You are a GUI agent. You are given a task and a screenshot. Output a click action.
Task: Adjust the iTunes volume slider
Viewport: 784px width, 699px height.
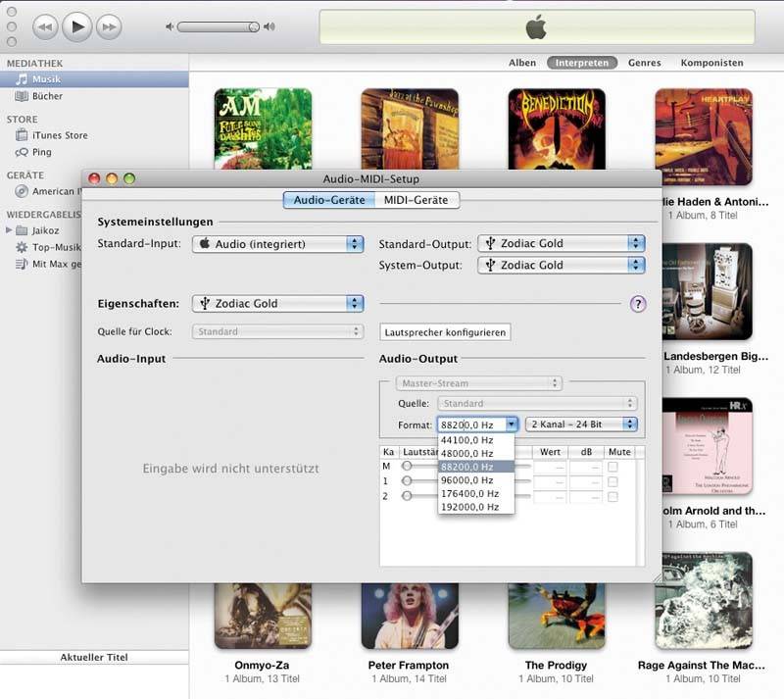(219, 26)
